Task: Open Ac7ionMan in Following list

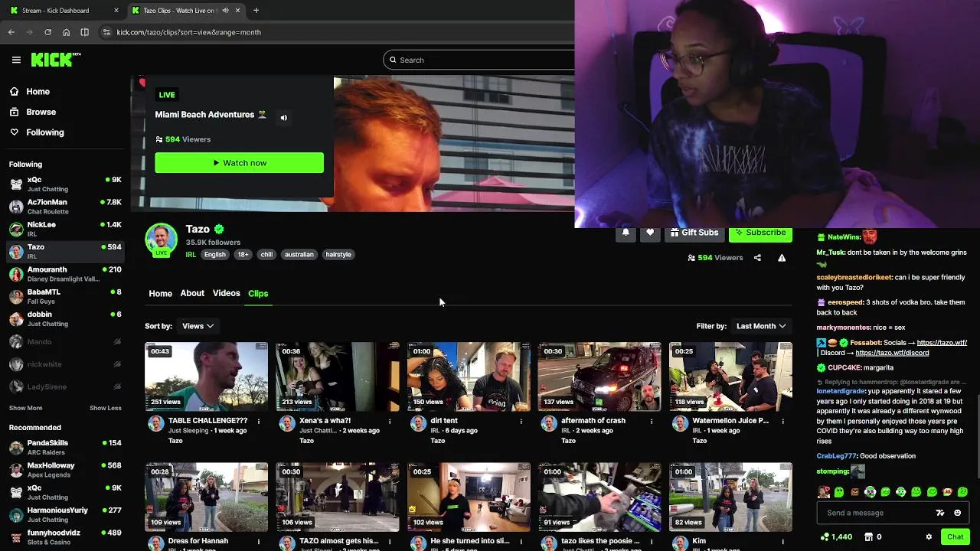Action: (x=65, y=207)
